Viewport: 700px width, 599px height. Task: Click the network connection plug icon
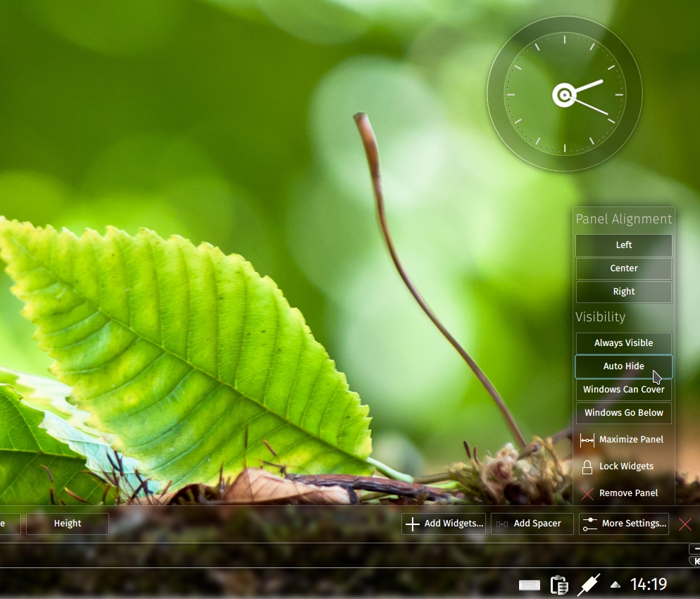coord(588,584)
